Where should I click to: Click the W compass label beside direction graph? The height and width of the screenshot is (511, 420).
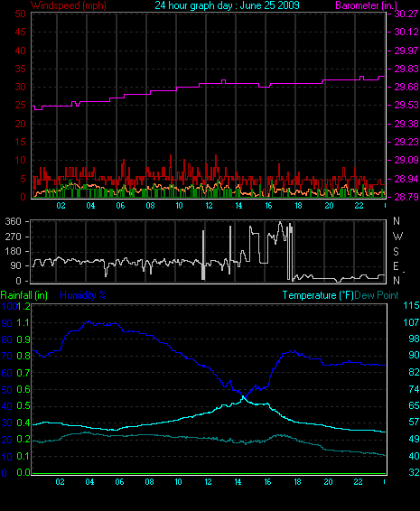[x=397, y=236]
